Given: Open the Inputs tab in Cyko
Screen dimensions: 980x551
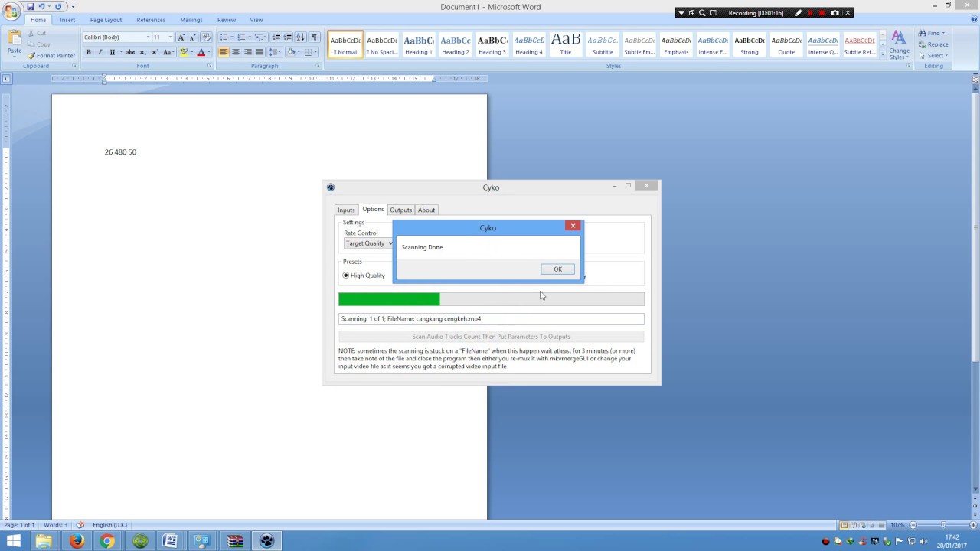Looking at the screenshot, I should (x=346, y=210).
